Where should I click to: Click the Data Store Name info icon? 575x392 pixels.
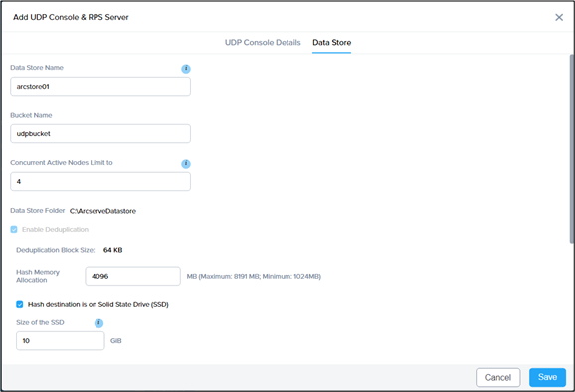coord(186,69)
